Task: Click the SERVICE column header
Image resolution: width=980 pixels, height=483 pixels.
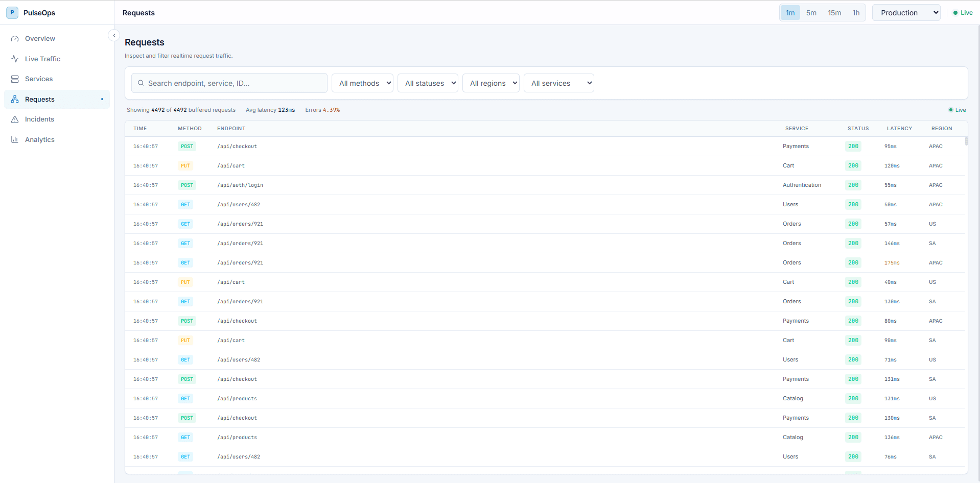Action: (797, 129)
